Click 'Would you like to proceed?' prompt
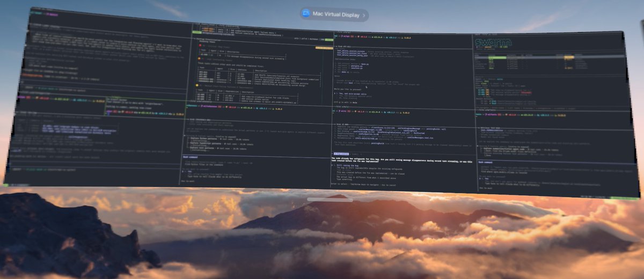Image resolution: width=644 pixels, height=279 pixels. coord(348,90)
